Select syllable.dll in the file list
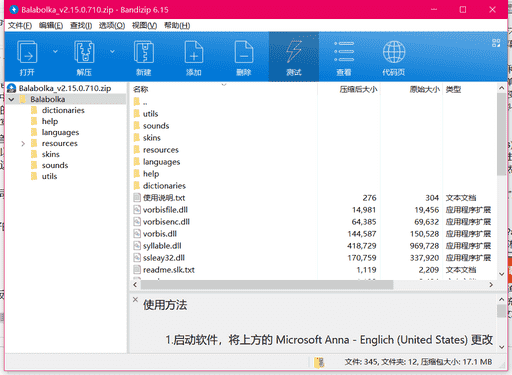 coord(162,246)
